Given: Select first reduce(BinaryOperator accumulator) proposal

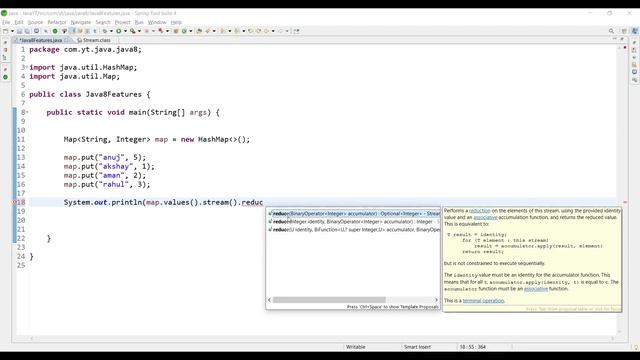Looking at the screenshot, I should click(354, 213).
